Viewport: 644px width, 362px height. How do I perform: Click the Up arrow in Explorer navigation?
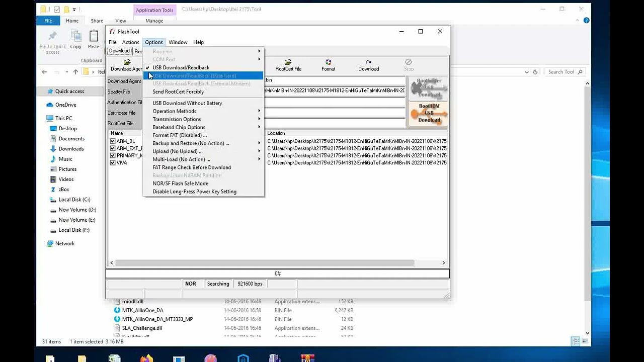[75, 72]
